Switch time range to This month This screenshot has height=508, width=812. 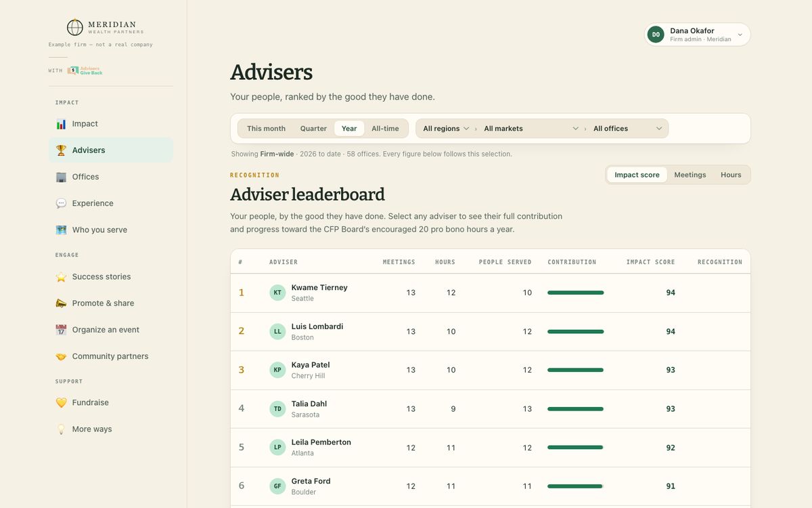pos(266,129)
